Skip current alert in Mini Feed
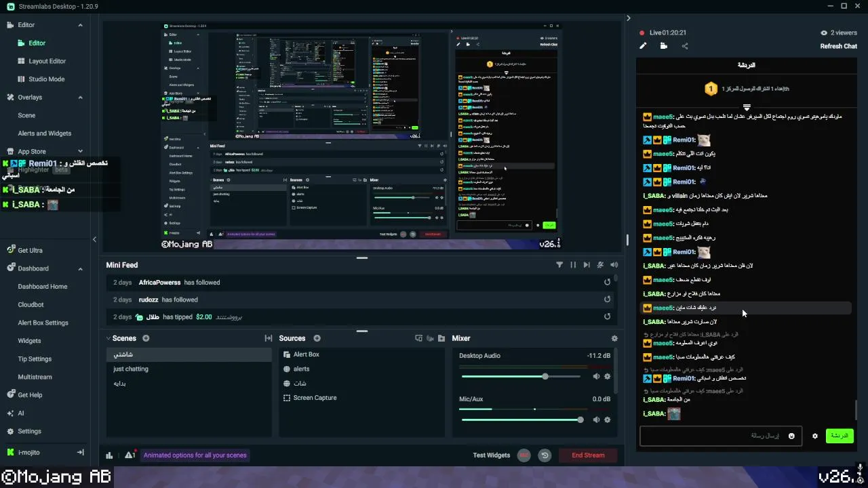868x488 pixels. 587,265
